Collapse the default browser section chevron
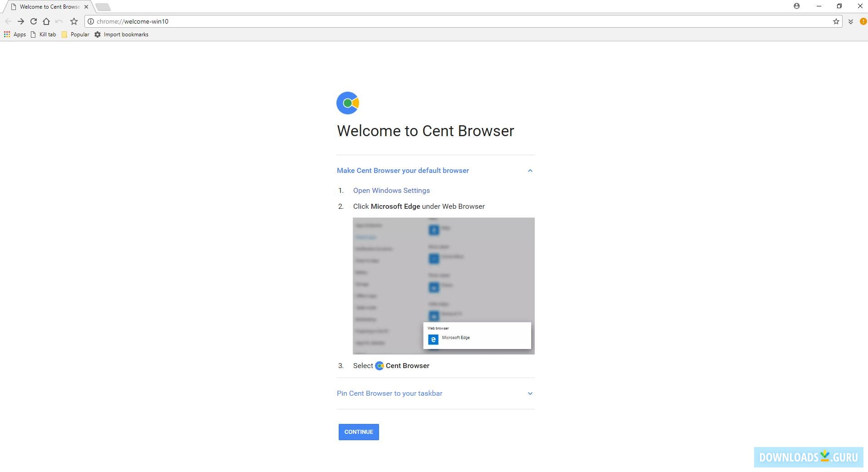 pyautogui.click(x=530, y=171)
